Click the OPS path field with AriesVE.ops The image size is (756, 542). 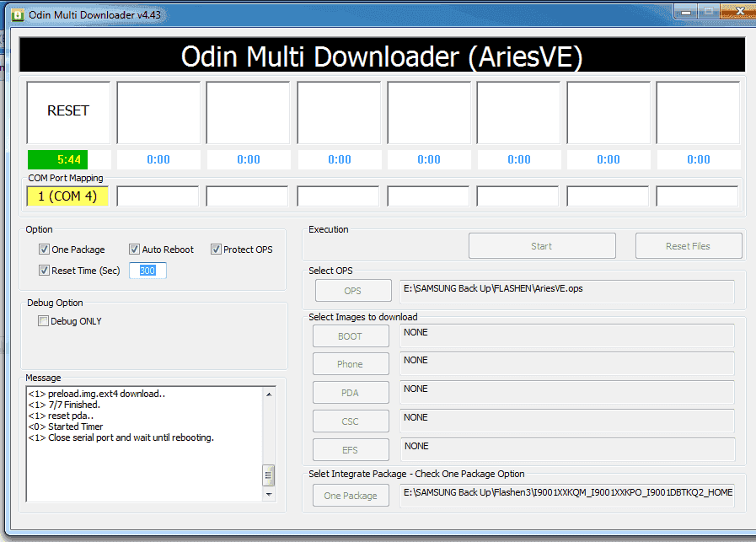567,292
